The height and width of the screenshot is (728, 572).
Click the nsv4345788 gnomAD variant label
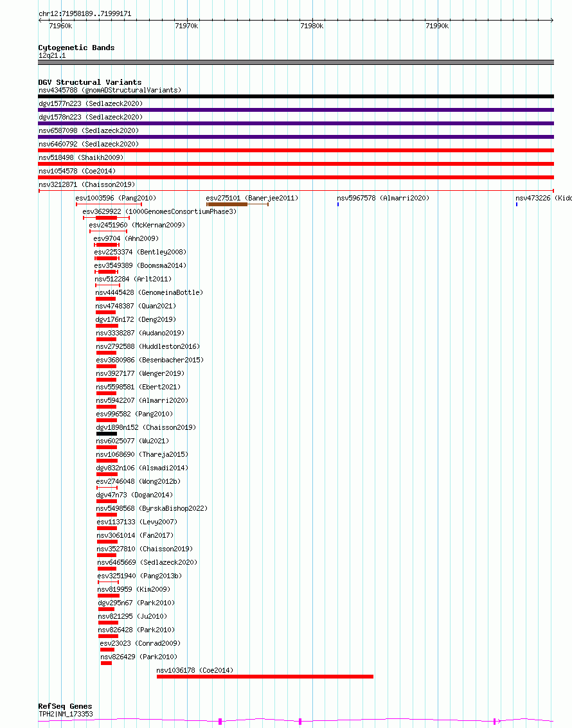(110, 90)
